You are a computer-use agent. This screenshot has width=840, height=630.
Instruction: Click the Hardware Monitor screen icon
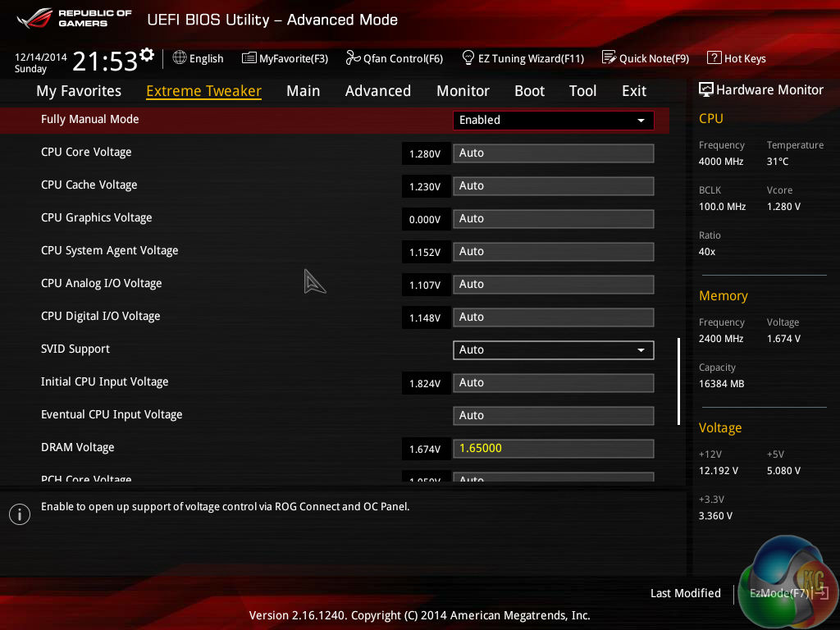point(706,89)
